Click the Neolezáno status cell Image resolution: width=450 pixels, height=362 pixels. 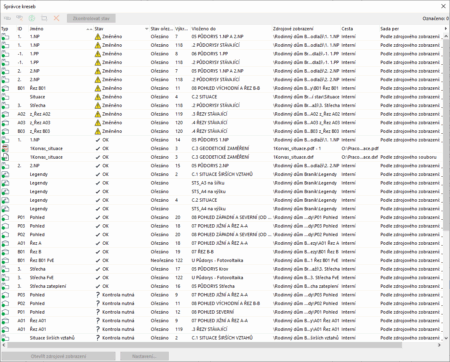162,261
